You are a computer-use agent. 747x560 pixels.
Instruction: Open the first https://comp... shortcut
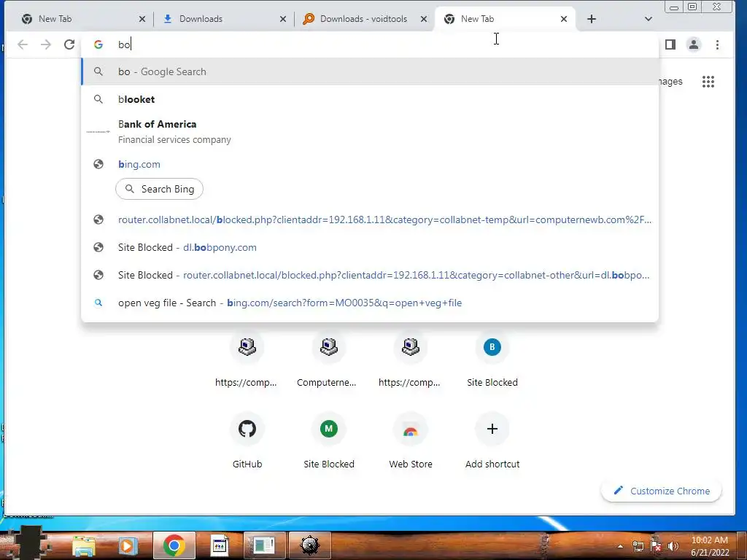click(247, 359)
